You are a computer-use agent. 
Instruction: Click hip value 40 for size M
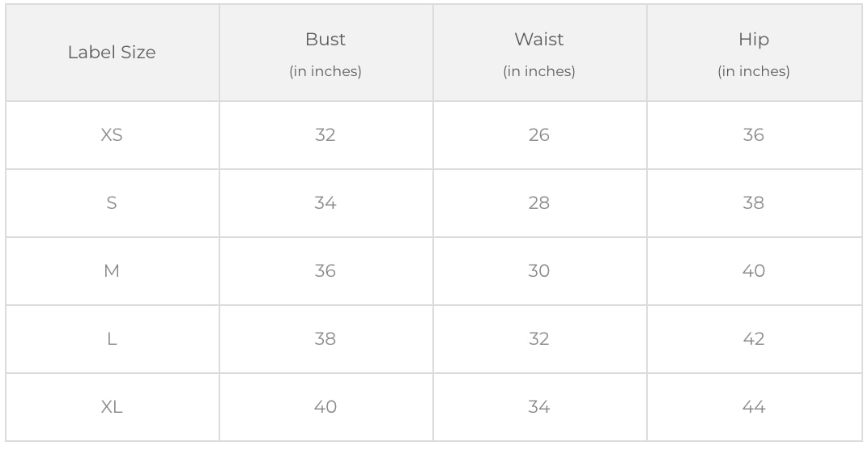pos(754,271)
